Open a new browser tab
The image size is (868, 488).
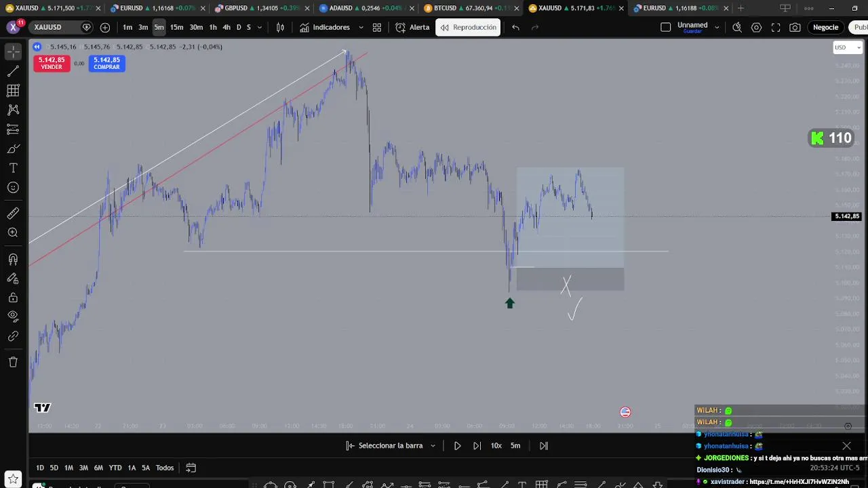click(x=741, y=8)
